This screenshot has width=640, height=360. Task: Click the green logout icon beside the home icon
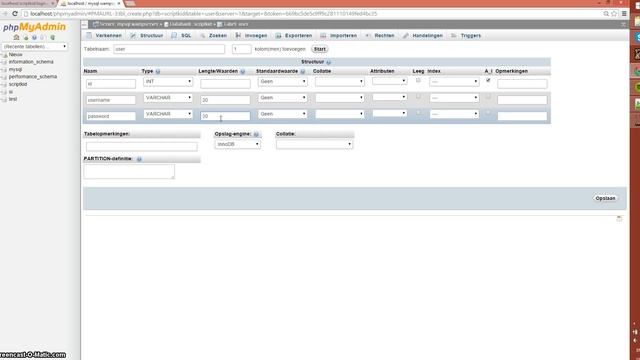26,38
